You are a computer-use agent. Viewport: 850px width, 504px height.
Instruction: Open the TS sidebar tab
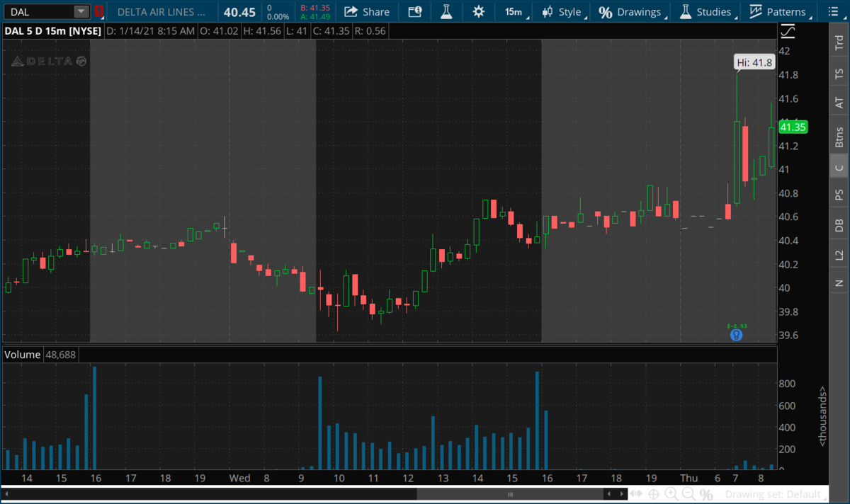coord(839,74)
